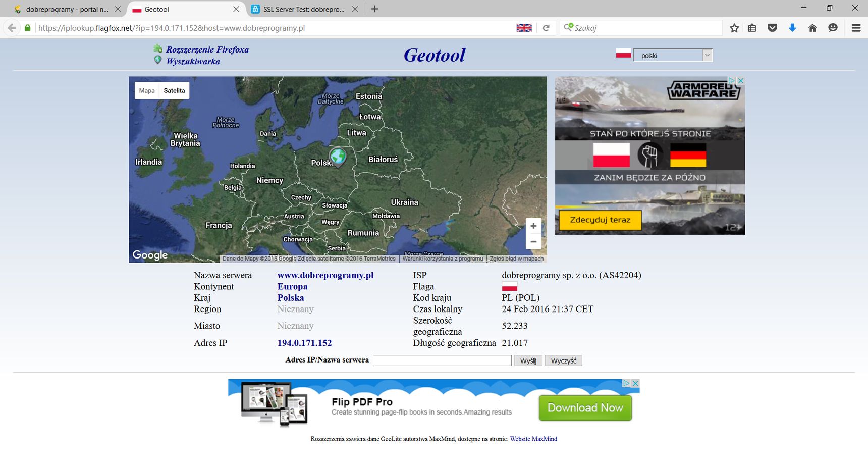The image size is (868, 465).
Task: Open the Rozszerzenie Firefoxa link
Action: [x=207, y=49]
